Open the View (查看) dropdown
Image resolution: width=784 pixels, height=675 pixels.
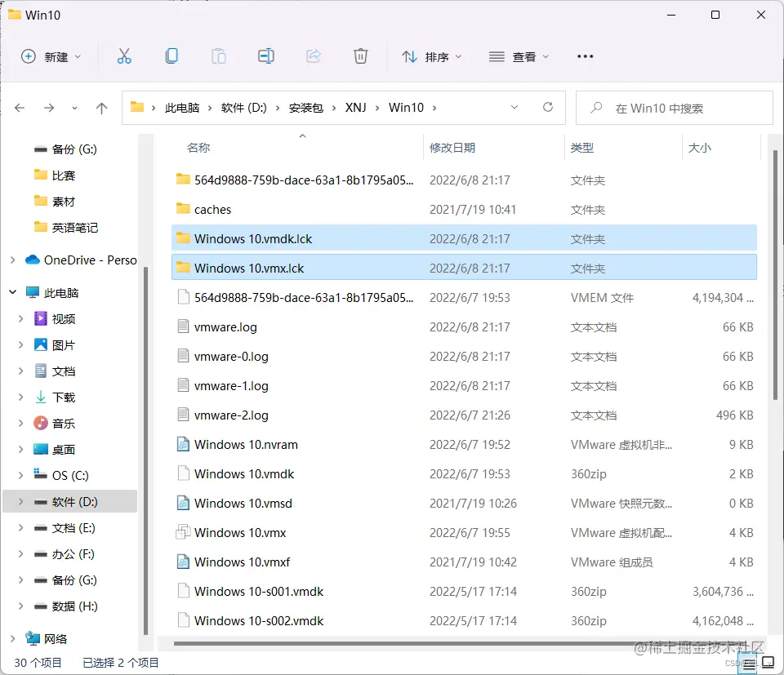pyautogui.click(x=519, y=57)
